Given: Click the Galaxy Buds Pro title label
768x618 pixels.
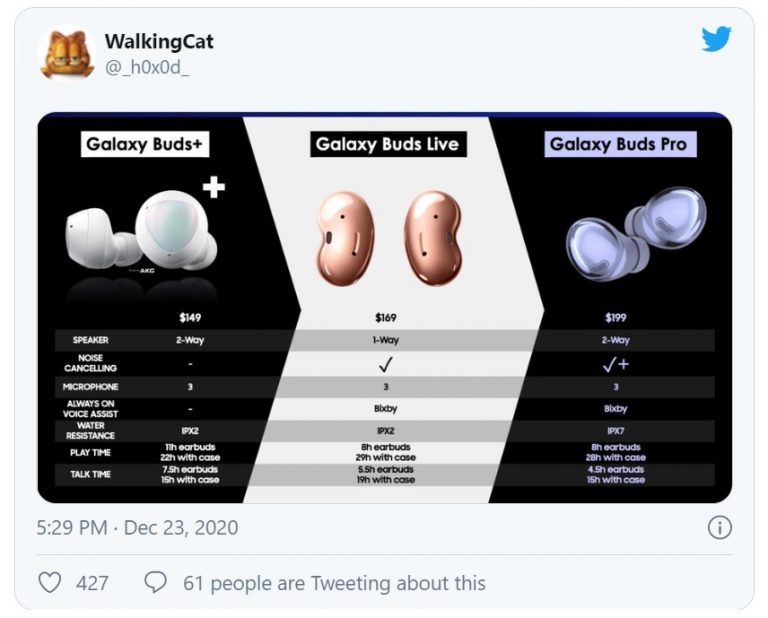Looking at the screenshot, I should pyautogui.click(x=618, y=144).
